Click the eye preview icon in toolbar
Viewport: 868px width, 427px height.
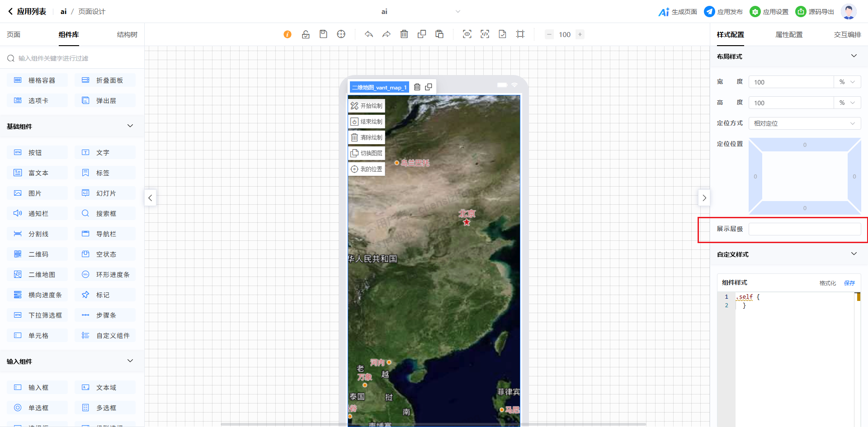(x=467, y=34)
